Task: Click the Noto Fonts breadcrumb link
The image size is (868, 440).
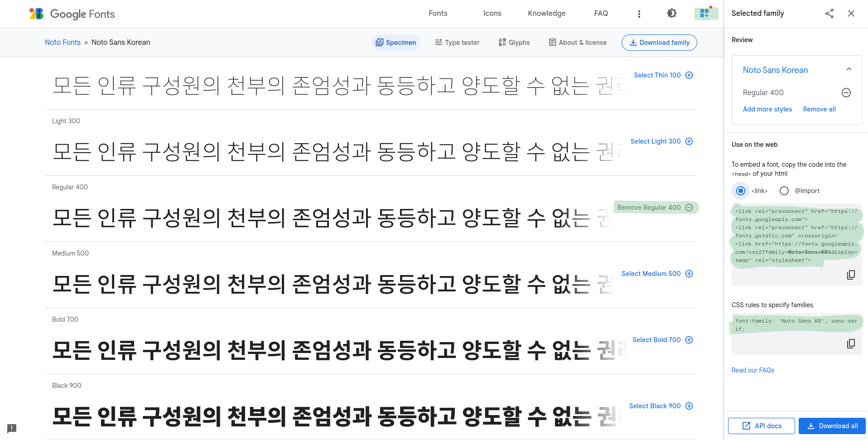Action: pyautogui.click(x=63, y=42)
